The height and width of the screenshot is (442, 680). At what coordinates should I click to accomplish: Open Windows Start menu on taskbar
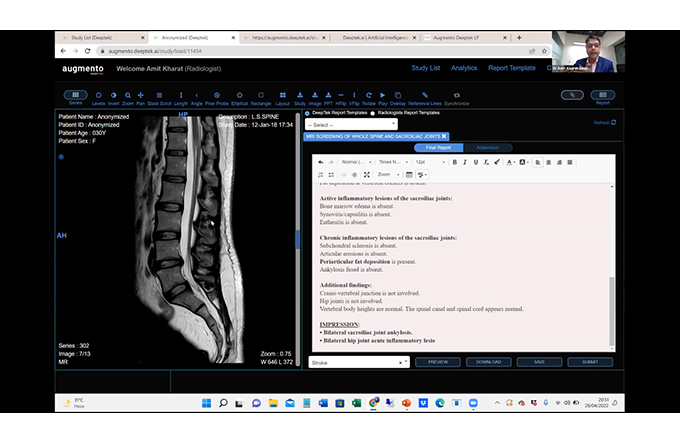[206, 403]
